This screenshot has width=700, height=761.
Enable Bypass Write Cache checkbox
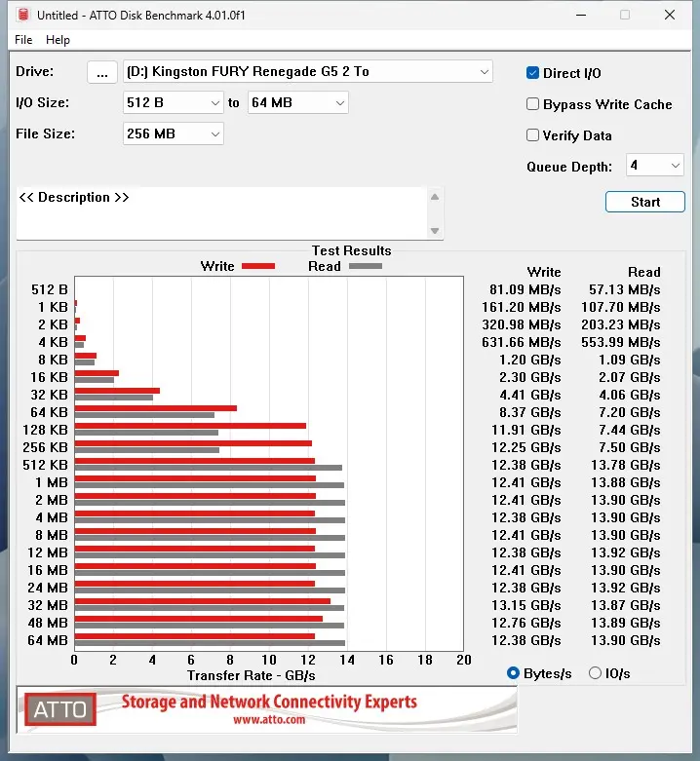[532, 104]
